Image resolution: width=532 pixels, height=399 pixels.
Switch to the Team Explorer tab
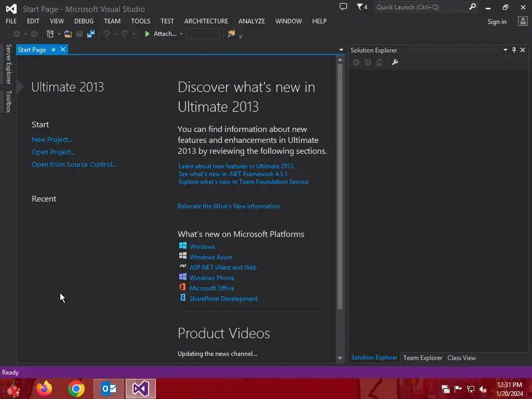[422, 357]
